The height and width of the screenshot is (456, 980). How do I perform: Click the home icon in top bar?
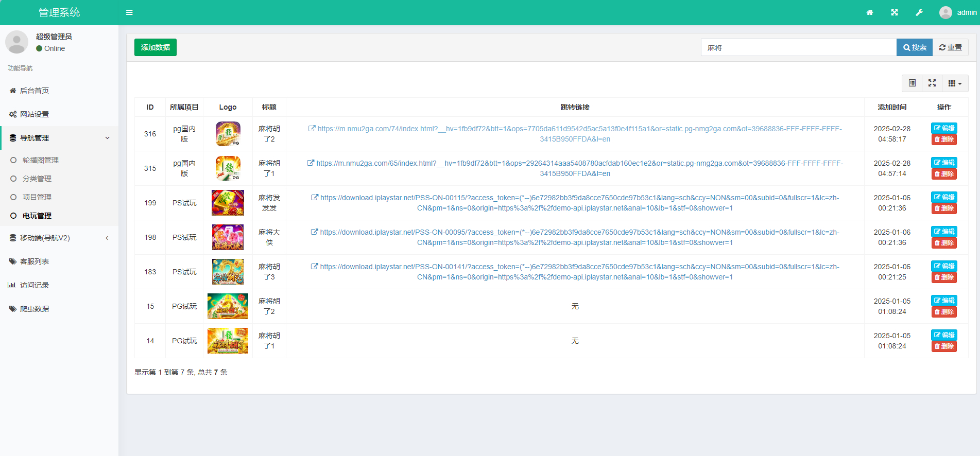[870, 12]
